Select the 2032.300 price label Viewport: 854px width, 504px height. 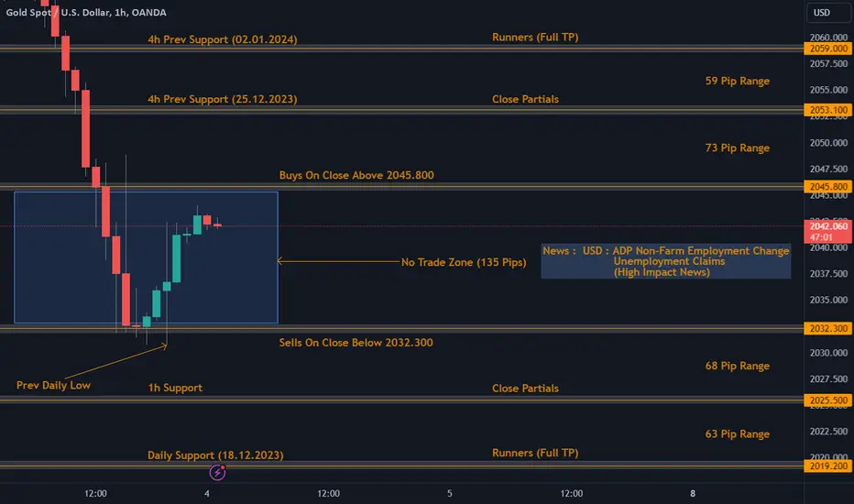coord(828,329)
